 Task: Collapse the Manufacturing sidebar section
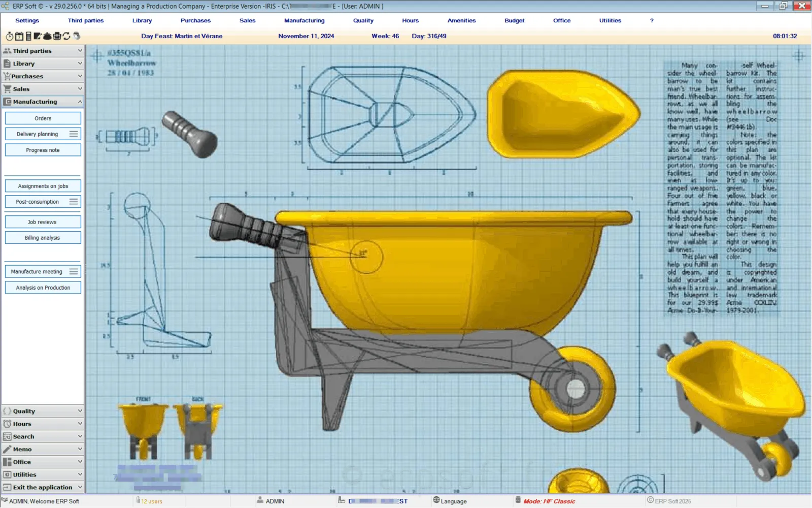click(80, 102)
